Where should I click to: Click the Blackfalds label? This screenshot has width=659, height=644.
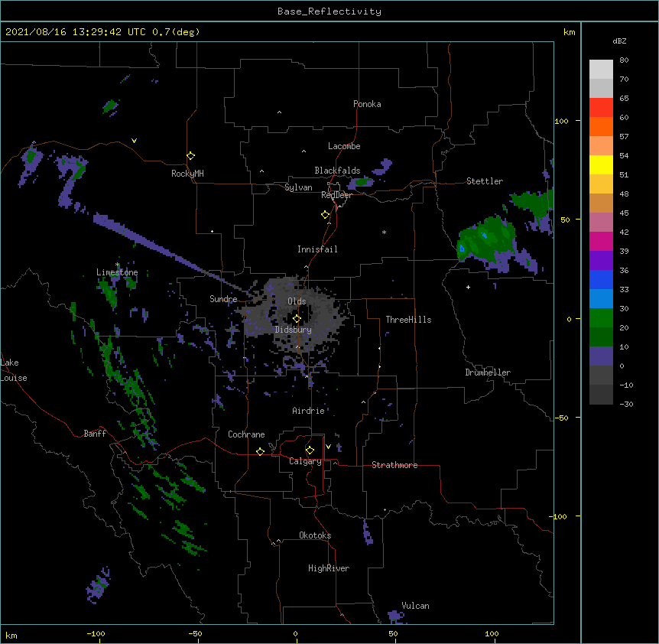point(337,171)
